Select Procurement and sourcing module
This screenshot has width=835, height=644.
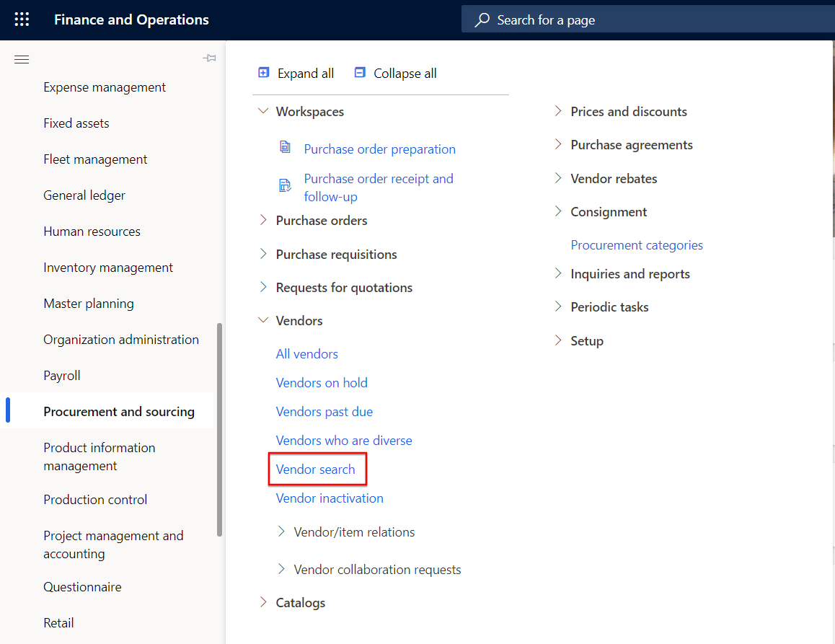(x=119, y=412)
